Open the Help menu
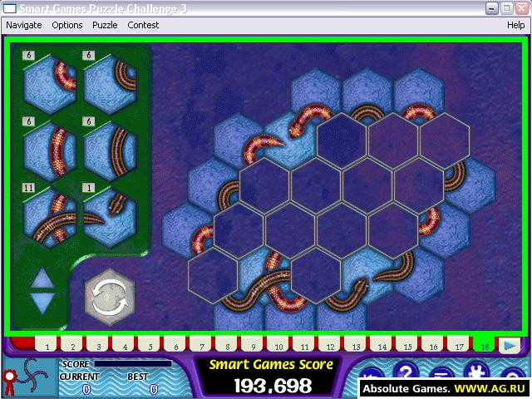The image size is (532, 399). pyautogui.click(x=515, y=25)
